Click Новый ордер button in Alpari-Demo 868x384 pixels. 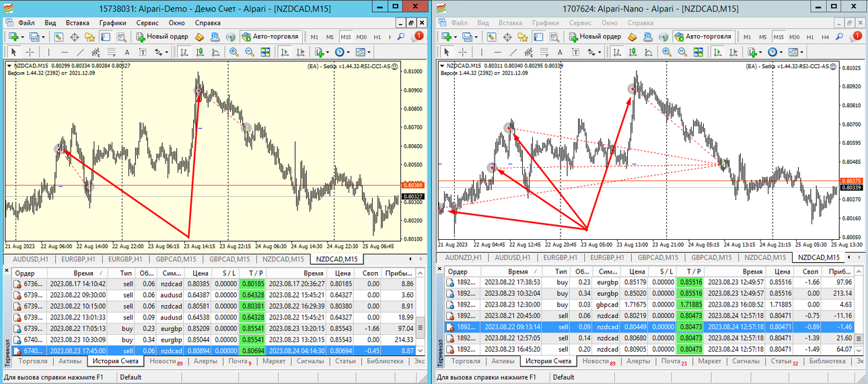163,36
